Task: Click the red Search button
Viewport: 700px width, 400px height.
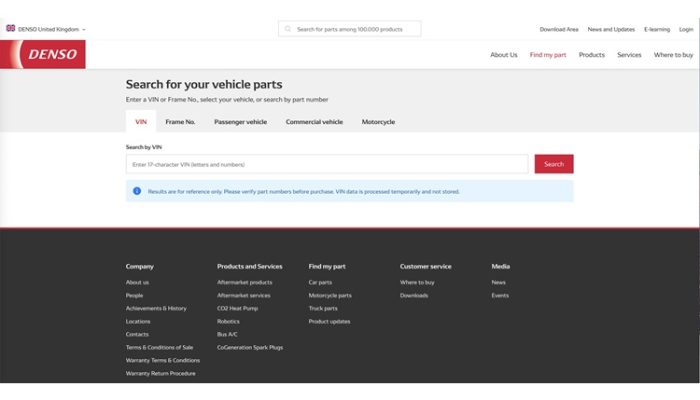Action: click(554, 164)
